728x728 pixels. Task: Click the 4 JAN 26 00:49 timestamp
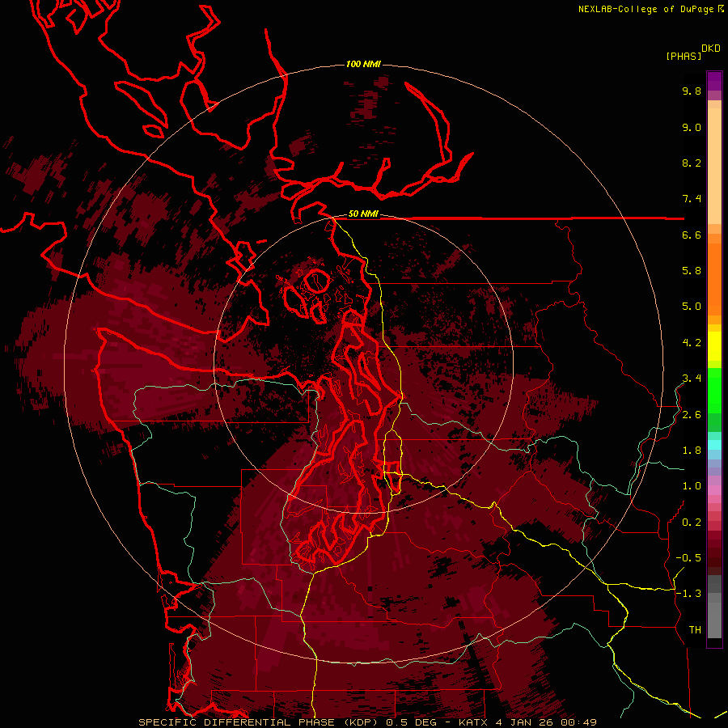point(546,722)
